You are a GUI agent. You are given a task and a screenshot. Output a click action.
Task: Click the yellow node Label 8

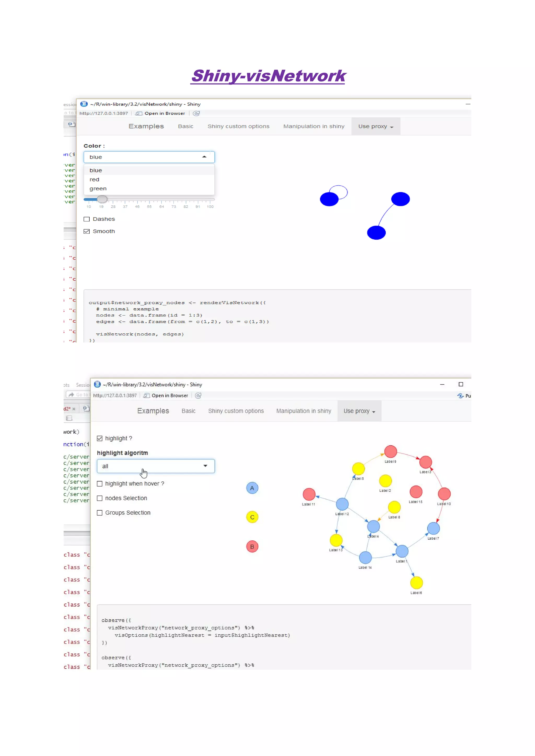(x=394, y=507)
